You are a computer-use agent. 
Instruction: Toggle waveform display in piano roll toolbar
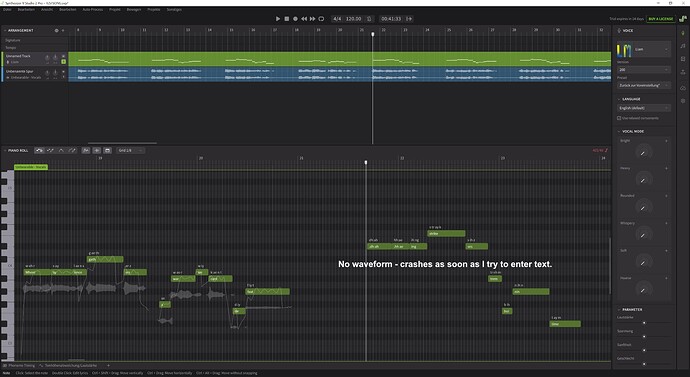[x=86, y=150]
